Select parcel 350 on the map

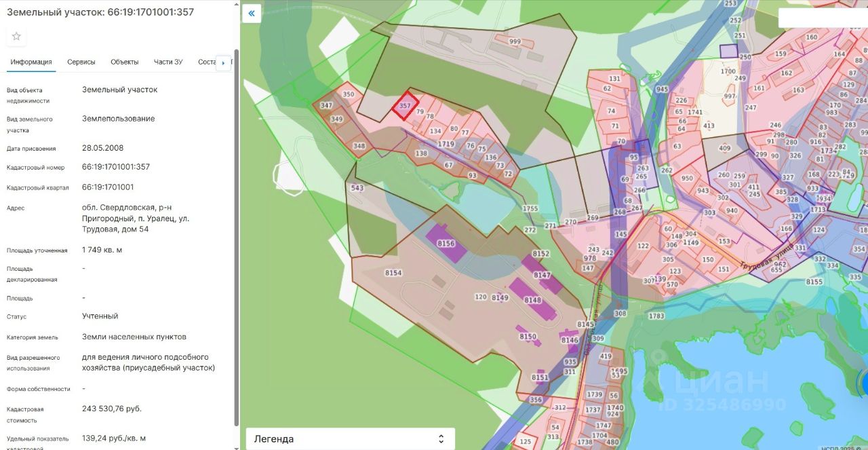pyautogui.click(x=349, y=94)
